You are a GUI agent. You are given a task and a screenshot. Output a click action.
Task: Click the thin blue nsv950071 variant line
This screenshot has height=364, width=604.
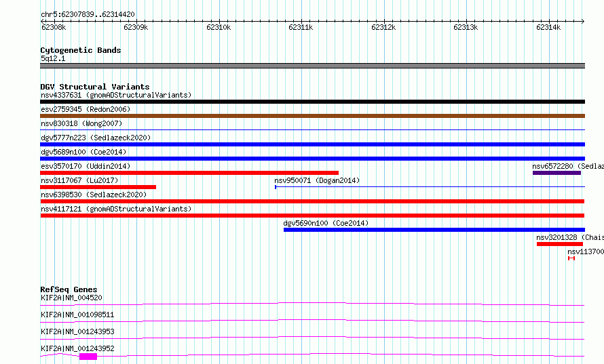pyautogui.click(x=430, y=187)
